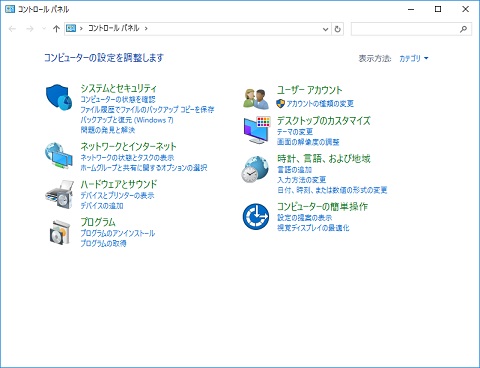The width and height of the screenshot is (480, 368).
Task: Open the コンピューターの簡単操作 blue circle icon
Action: pos(256,217)
